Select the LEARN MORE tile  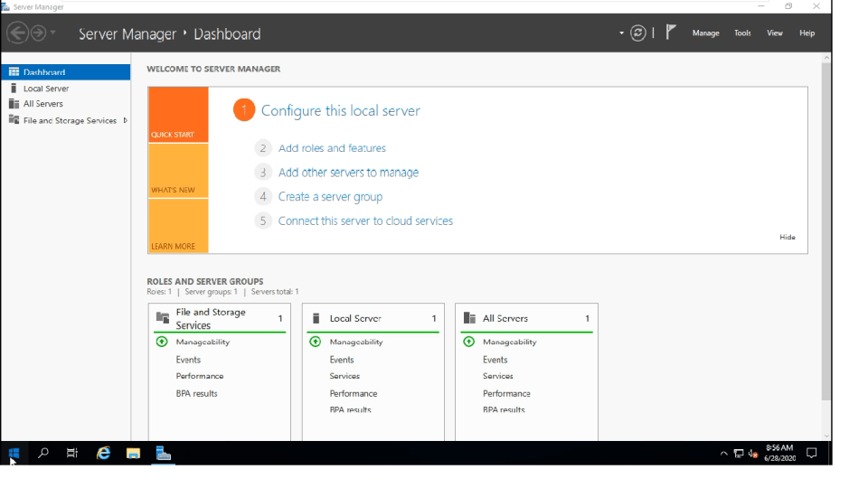click(x=178, y=226)
